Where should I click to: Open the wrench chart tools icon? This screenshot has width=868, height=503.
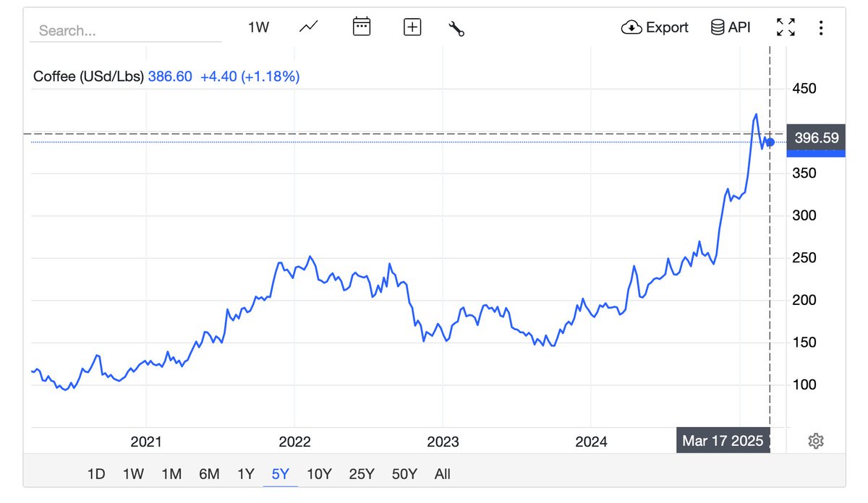(x=456, y=27)
